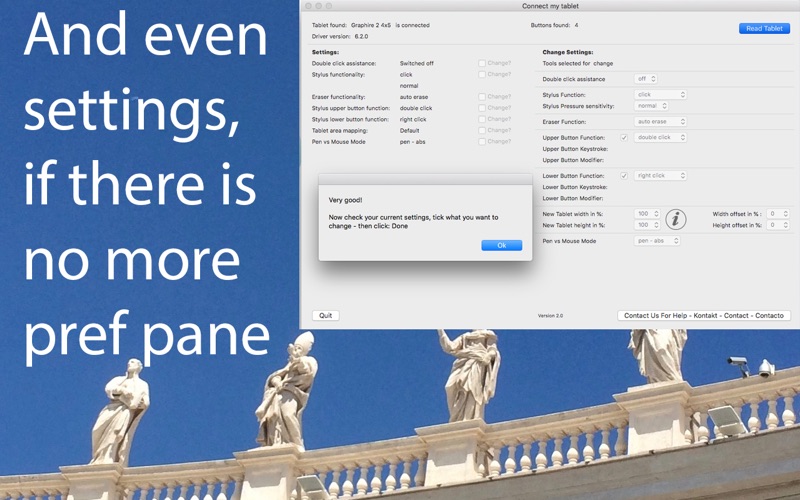Toggle the Lower Button Function checkbox

(x=623, y=176)
